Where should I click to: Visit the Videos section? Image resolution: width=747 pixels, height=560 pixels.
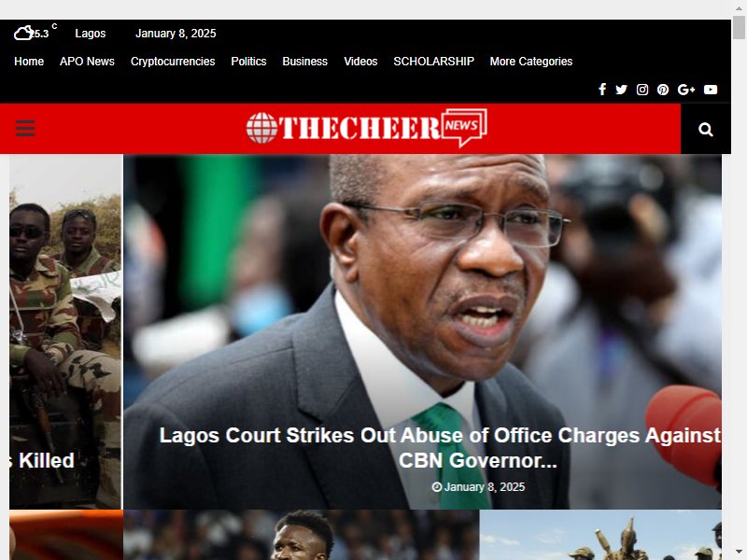[x=360, y=62]
